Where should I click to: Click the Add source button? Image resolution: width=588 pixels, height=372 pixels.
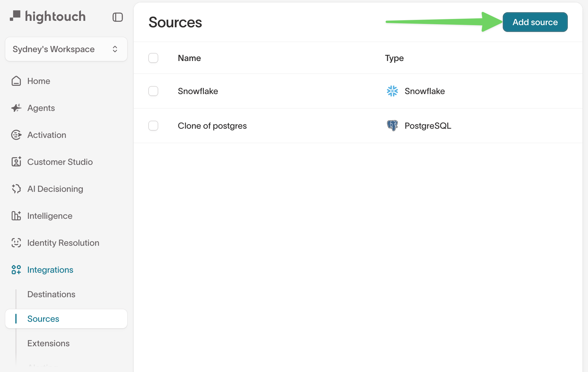coord(535,22)
